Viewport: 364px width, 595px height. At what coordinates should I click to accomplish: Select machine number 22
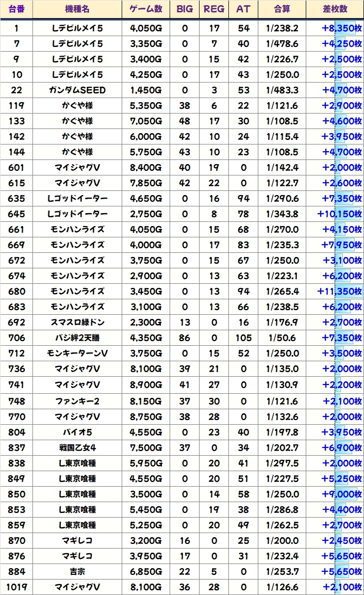point(16,90)
